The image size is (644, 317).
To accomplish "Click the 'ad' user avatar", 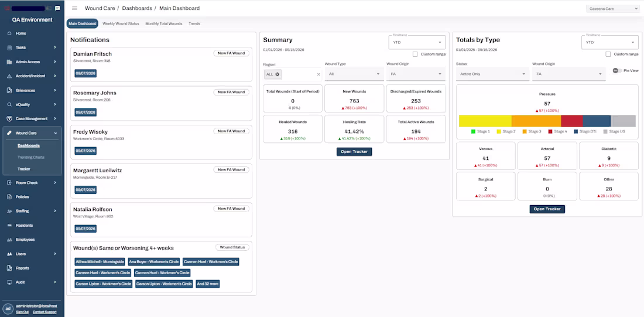I will [x=8, y=309].
